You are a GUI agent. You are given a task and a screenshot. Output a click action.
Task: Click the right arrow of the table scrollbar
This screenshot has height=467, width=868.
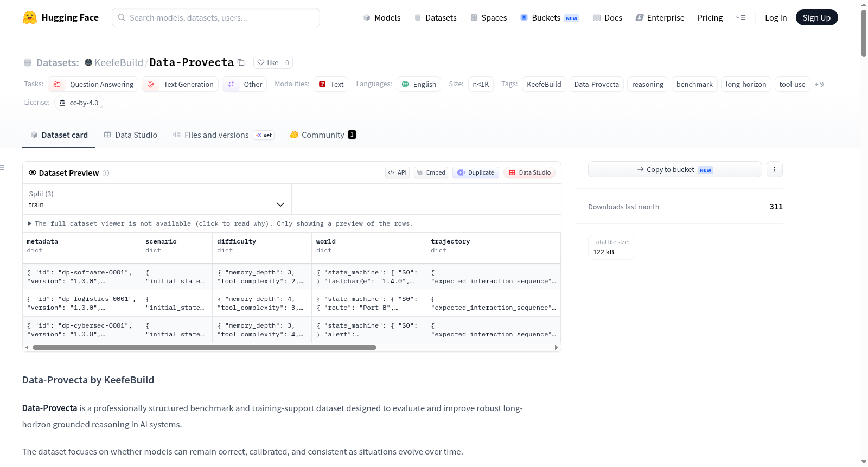556,347
